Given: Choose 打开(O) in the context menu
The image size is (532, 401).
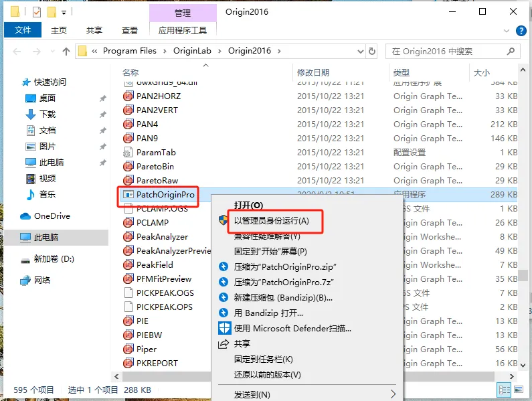Looking at the screenshot, I should [x=249, y=205].
